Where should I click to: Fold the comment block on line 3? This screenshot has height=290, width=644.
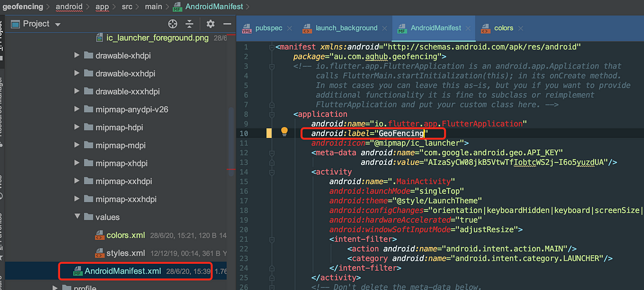tap(271, 67)
